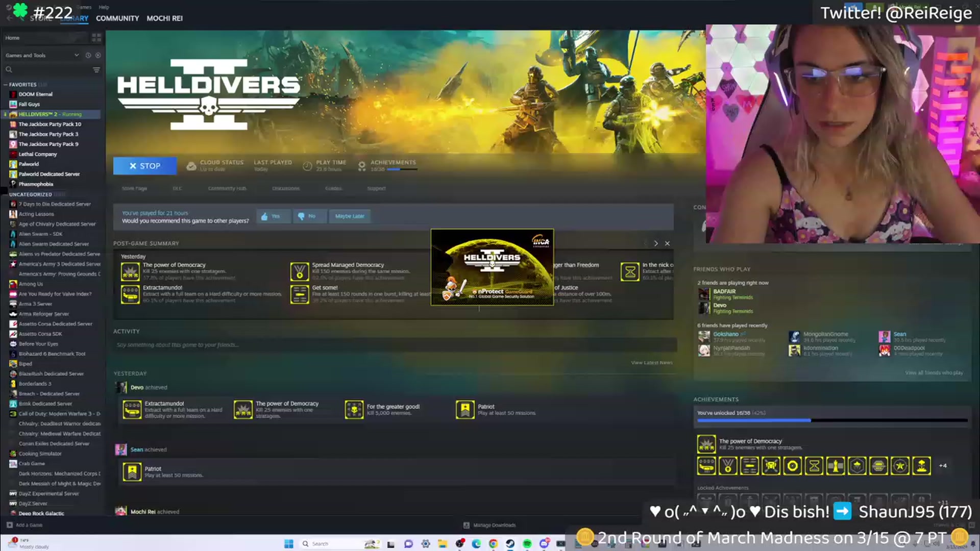Open File Explorer from taskbar
The height and width of the screenshot is (551, 980).
(x=442, y=544)
